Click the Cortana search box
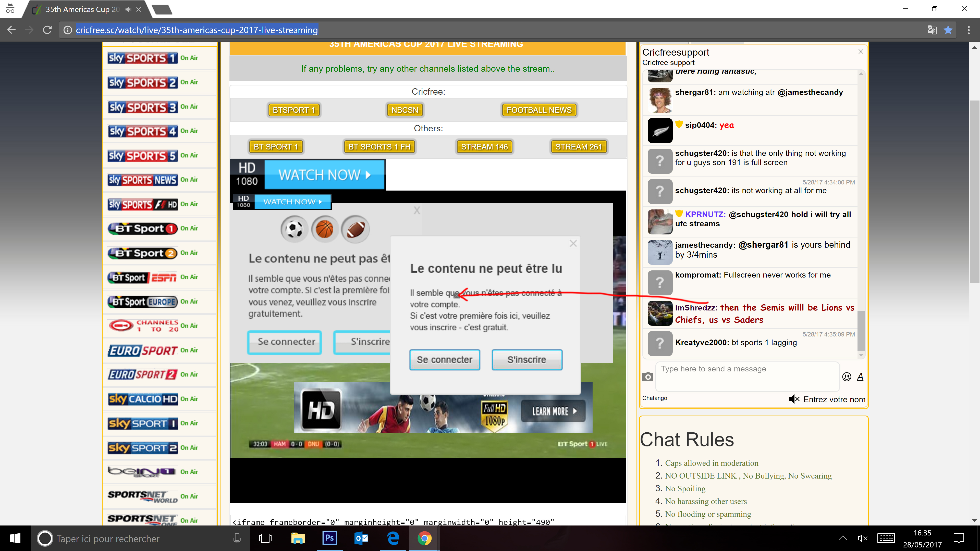 tap(140, 539)
